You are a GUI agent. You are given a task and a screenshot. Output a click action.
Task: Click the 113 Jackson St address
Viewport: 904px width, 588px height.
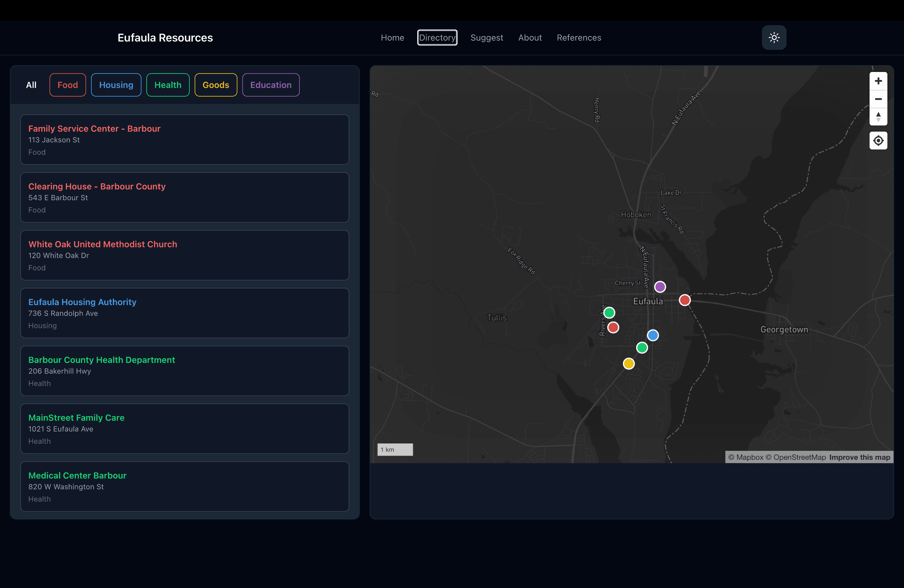coord(54,140)
